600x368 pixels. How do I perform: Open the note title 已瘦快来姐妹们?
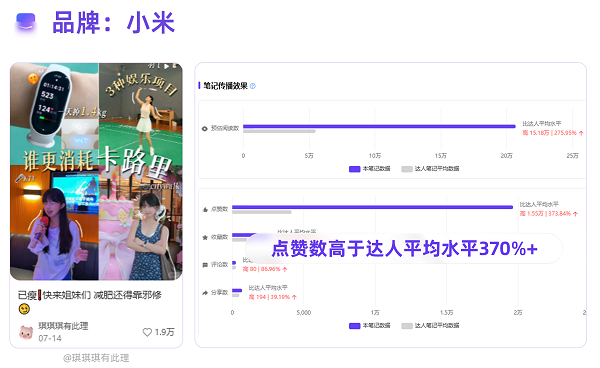[90, 295]
